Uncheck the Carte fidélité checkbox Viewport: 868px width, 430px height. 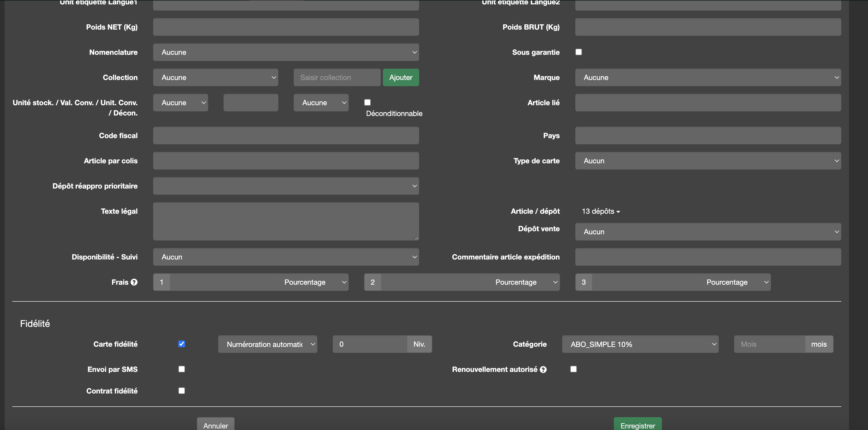click(x=182, y=344)
